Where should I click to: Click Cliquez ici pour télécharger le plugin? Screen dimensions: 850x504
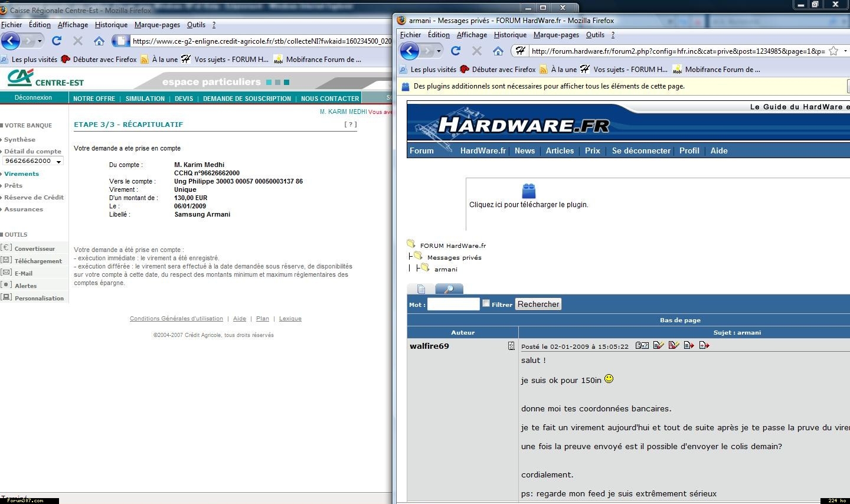tap(529, 205)
